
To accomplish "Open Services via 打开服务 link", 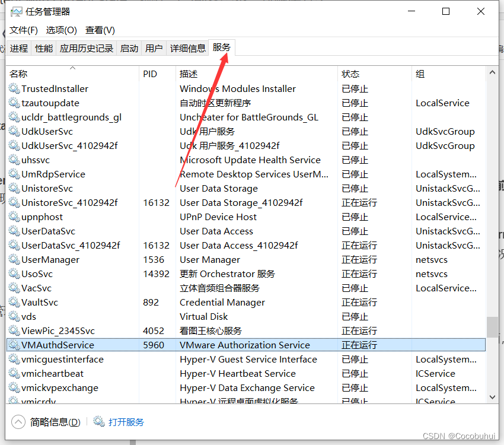I will click(x=126, y=422).
